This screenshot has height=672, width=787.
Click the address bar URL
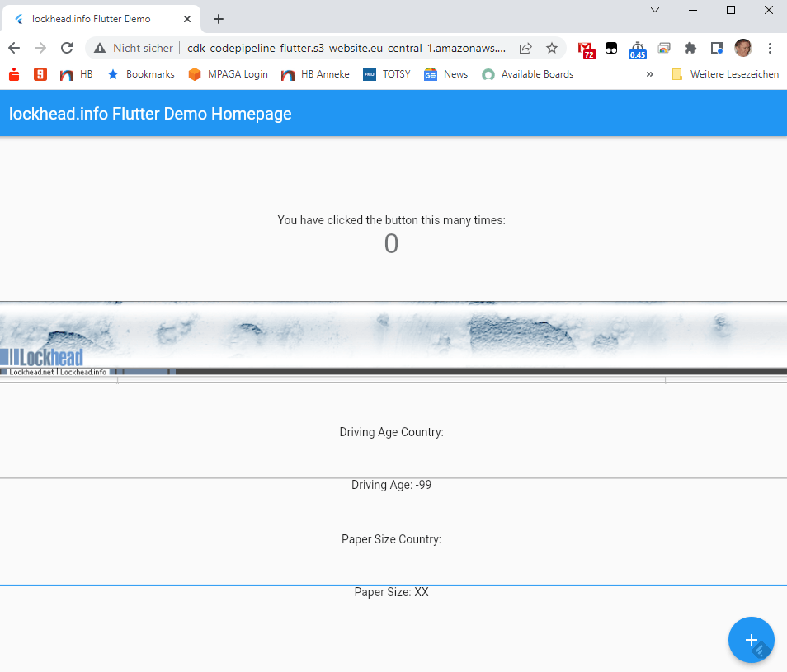[x=346, y=48]
